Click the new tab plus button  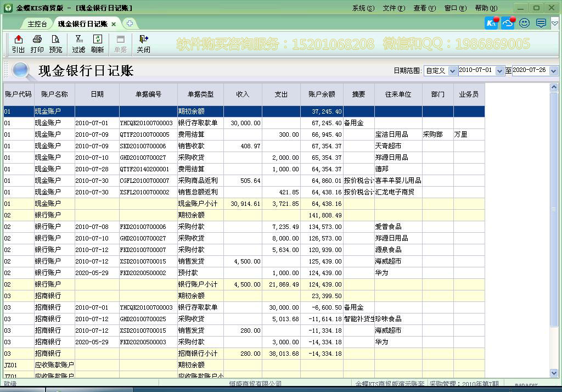[x=130, y=24]
